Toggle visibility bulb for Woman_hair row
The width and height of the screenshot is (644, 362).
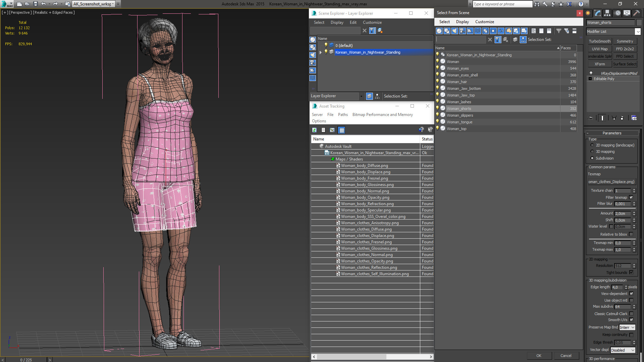tap(437, 81)
